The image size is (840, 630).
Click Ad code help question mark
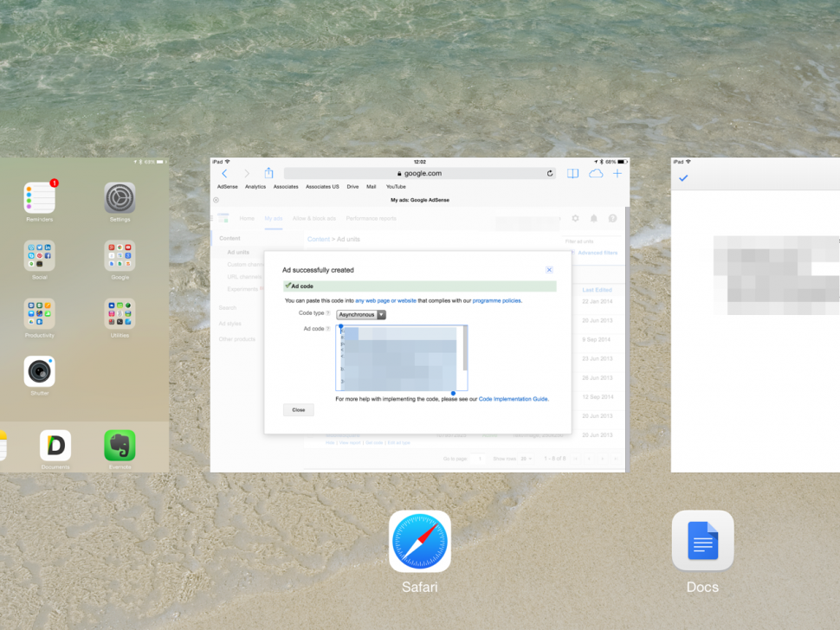[x=328, y=329]
